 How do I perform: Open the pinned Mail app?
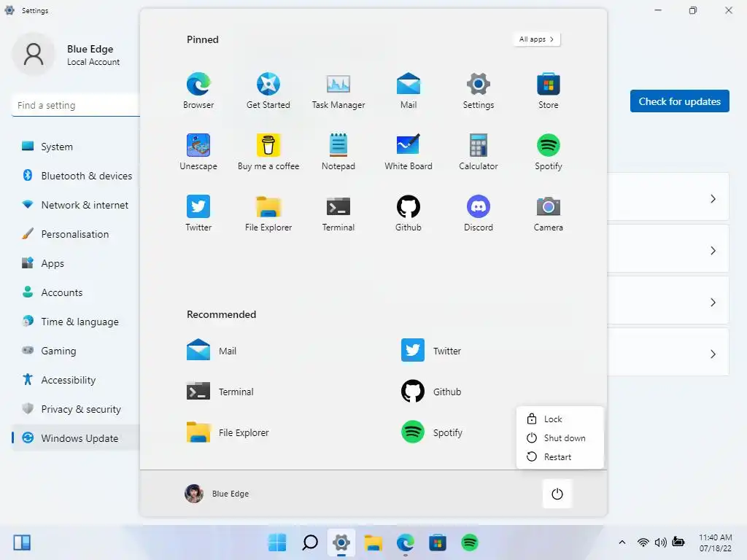[x=409, y=90]
